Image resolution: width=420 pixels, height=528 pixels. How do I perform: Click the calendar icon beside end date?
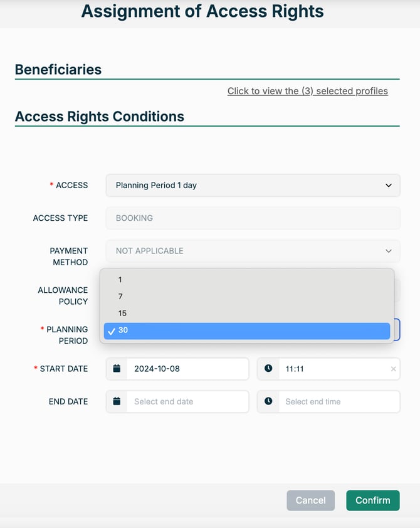117,401
